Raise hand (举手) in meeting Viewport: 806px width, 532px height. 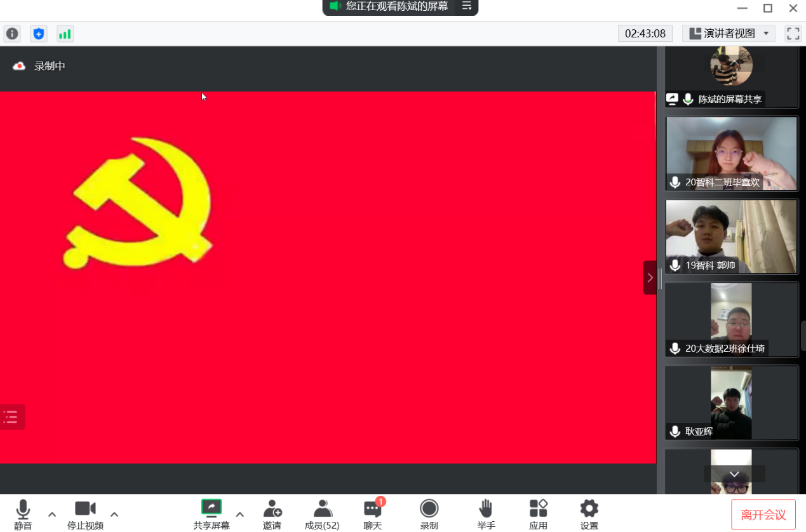(x=486, y=514)
